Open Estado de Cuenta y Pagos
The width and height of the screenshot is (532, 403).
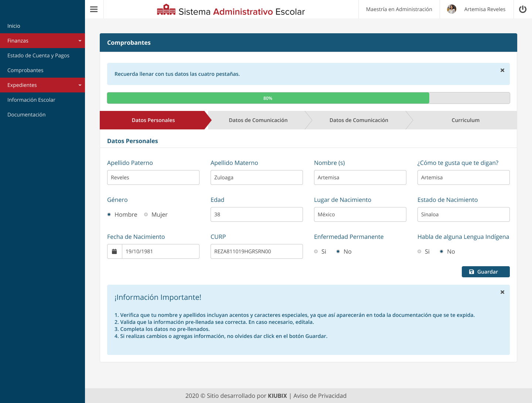[x=38, y=55]
